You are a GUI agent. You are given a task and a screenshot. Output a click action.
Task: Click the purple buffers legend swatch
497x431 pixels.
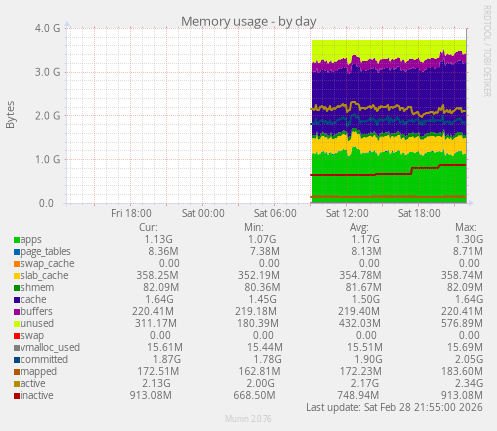coord(17,312)
